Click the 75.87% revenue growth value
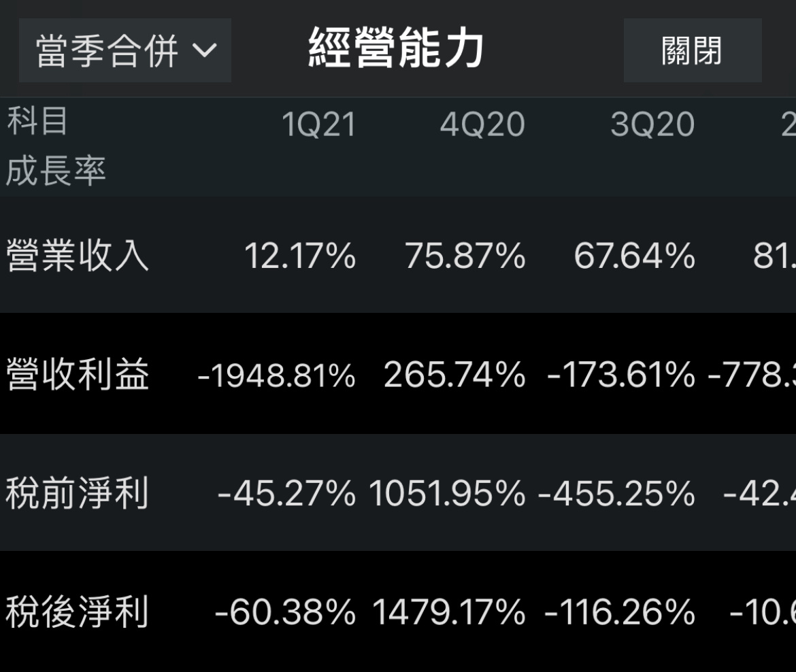The width and height of the screenshot is (796, 672). click(x=465, y=257)
